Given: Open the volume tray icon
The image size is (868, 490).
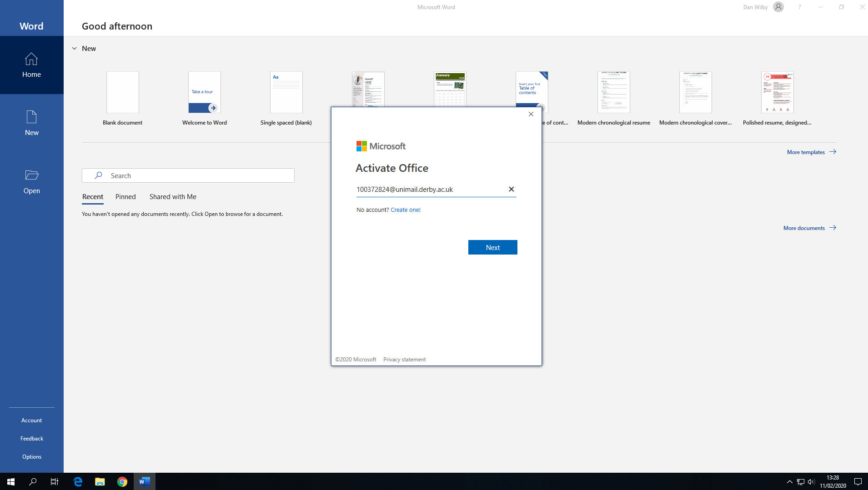Looking at the screenshot, I should click(x=812, y=482).
